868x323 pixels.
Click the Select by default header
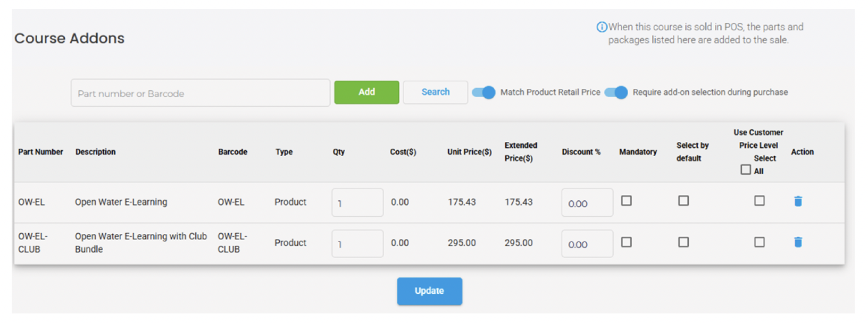tap(692, 152)
